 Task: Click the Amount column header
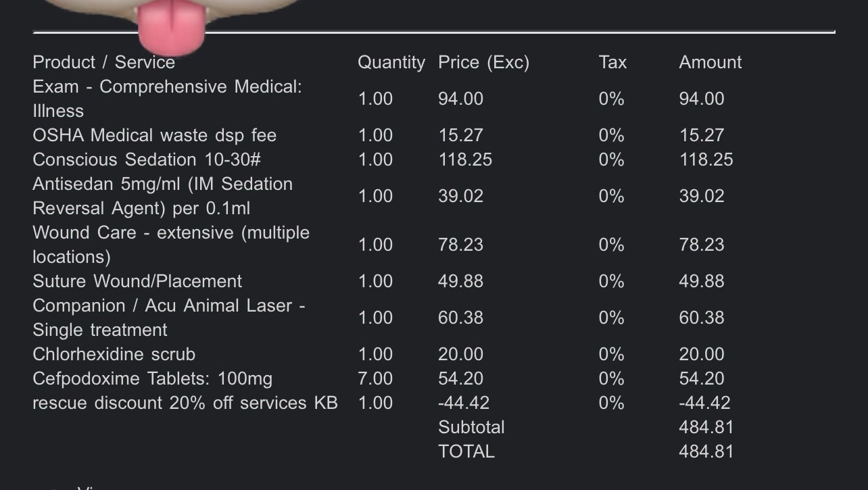[x=710, y=62]
